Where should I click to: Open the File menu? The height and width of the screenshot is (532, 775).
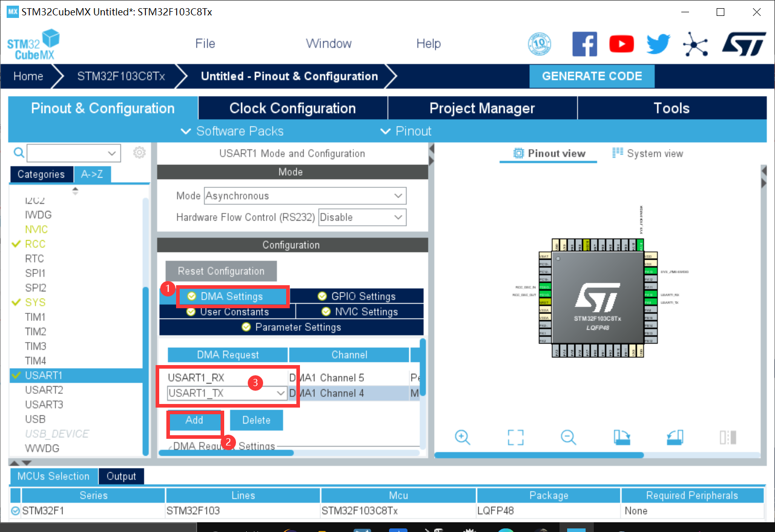pos(205,44)
